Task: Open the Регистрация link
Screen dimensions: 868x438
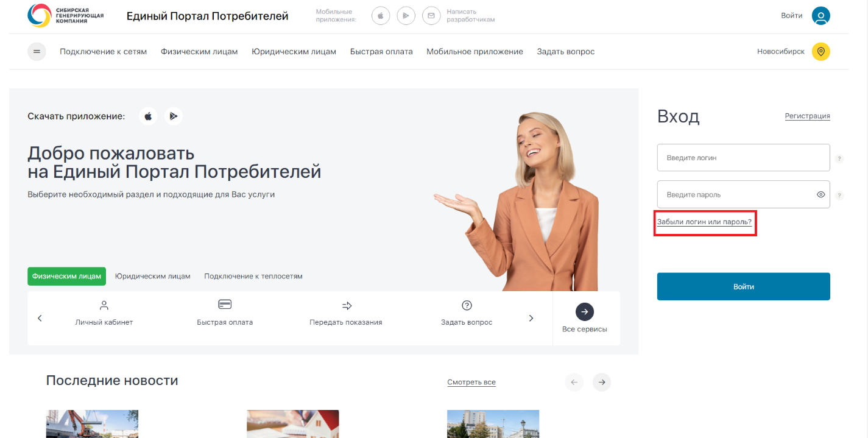Action: pyautogui.click(x=807, y=116)
